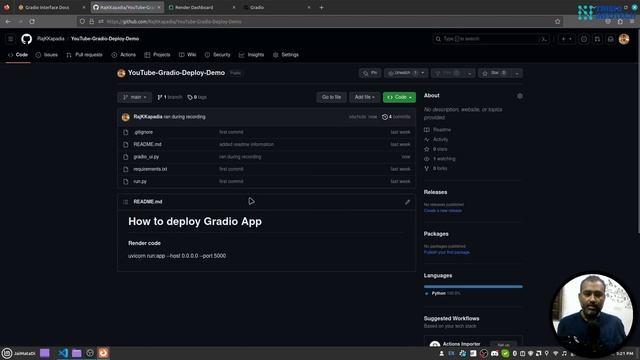Open file manager folder in taskbar
Viewport: 640px width, 360px height.
77,353
